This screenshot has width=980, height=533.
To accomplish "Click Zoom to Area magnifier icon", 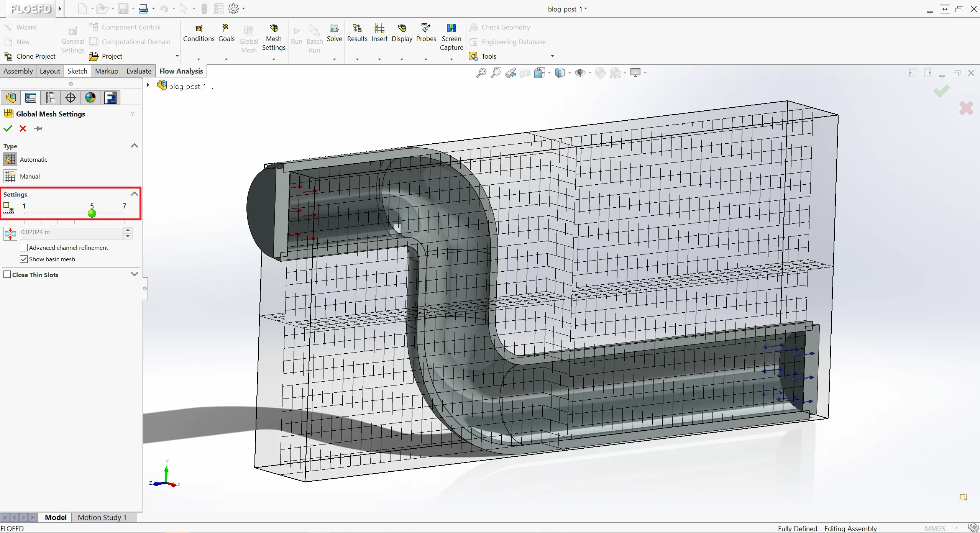I will 496,73.
